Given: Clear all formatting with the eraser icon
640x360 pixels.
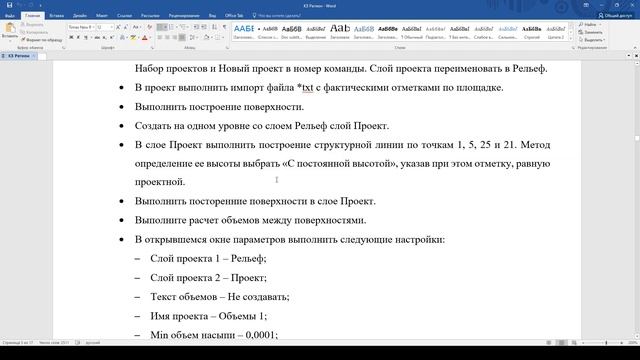Looking at the screenshot, I should tap(149, 27).
